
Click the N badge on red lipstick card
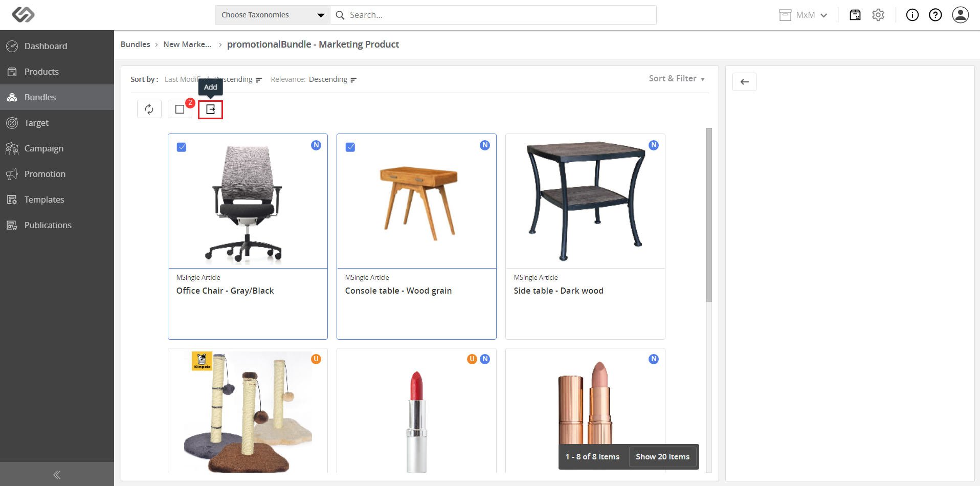tap(485, 359)
